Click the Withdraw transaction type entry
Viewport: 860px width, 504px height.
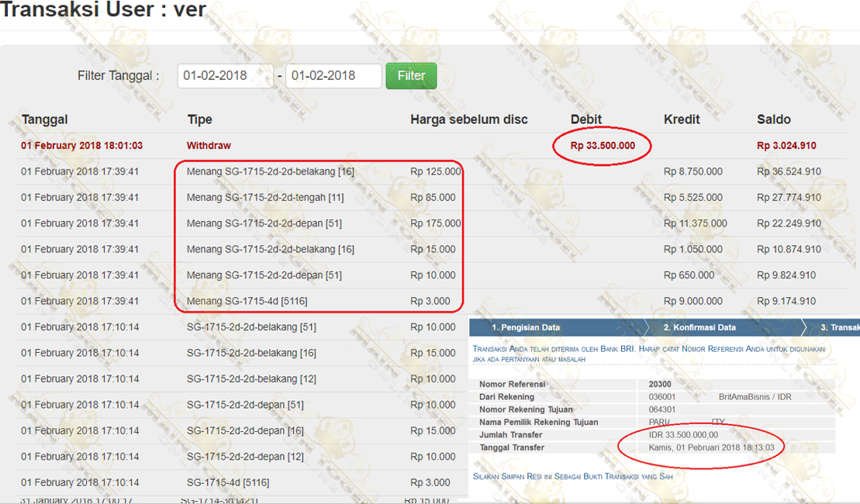(x=209, y=146)
